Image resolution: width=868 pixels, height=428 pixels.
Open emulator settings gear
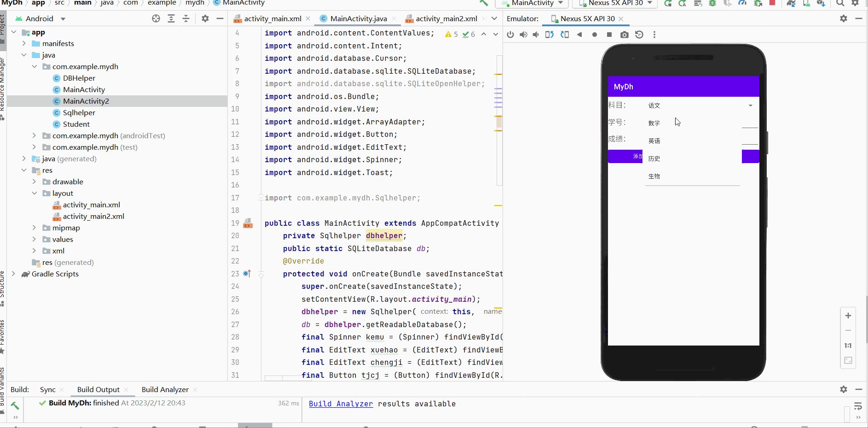pyautogui.click(x=844, y=19)
